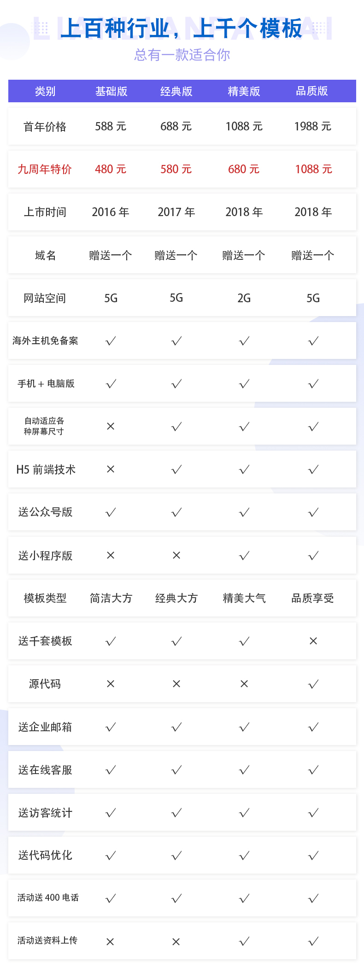The width and height of the screenshot is (364, 980).
Task: Click the 精美大气 template type cell
Action: point(244,598)
